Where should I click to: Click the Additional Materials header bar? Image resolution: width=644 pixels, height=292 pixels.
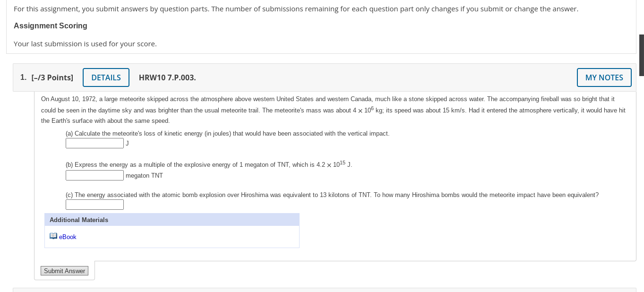pyautogui.click(x=172, y=219)
